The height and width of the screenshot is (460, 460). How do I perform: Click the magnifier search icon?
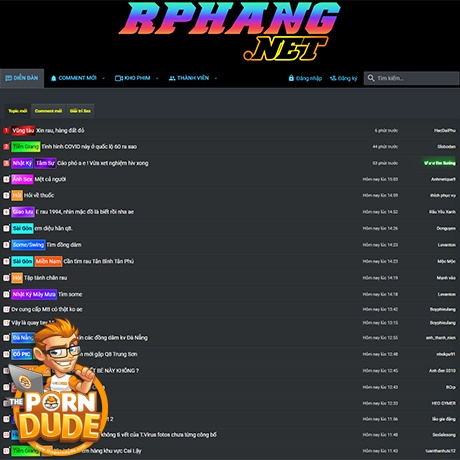[x=371, y=78]
